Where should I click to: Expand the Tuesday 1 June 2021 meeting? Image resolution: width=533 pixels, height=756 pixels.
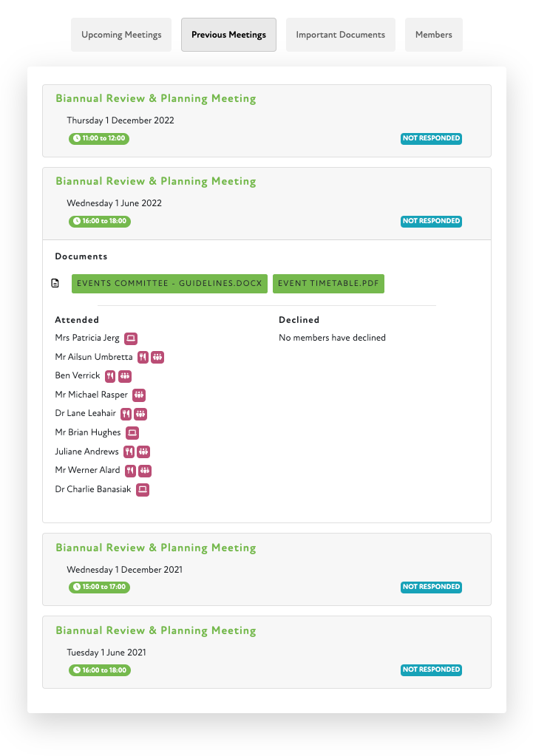pos(155,631)
